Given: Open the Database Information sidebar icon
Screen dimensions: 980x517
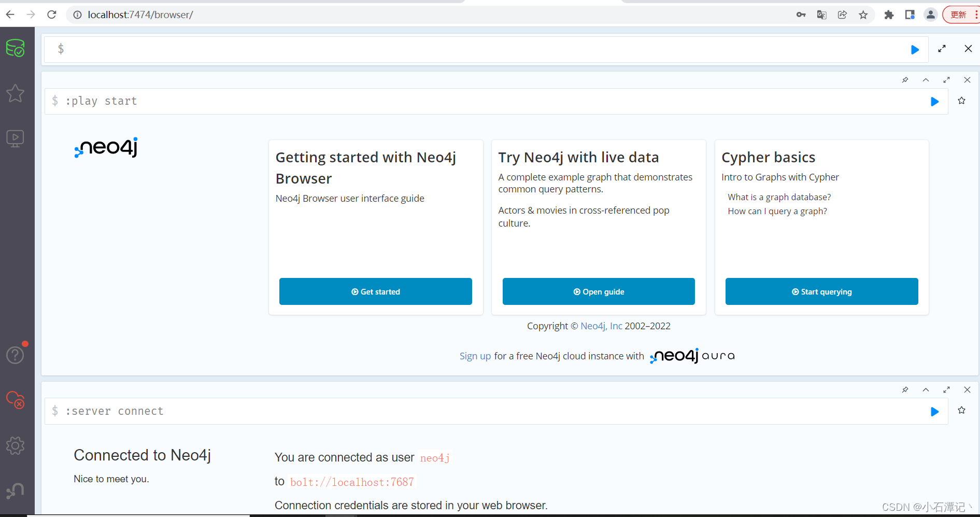Looking at the screenshot, I should [x=16, y=48].
